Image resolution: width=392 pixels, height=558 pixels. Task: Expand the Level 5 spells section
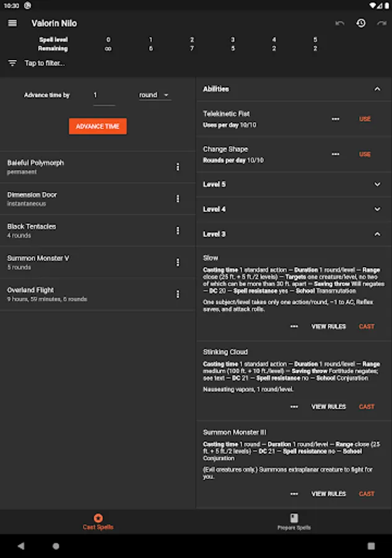click(377, 184)
